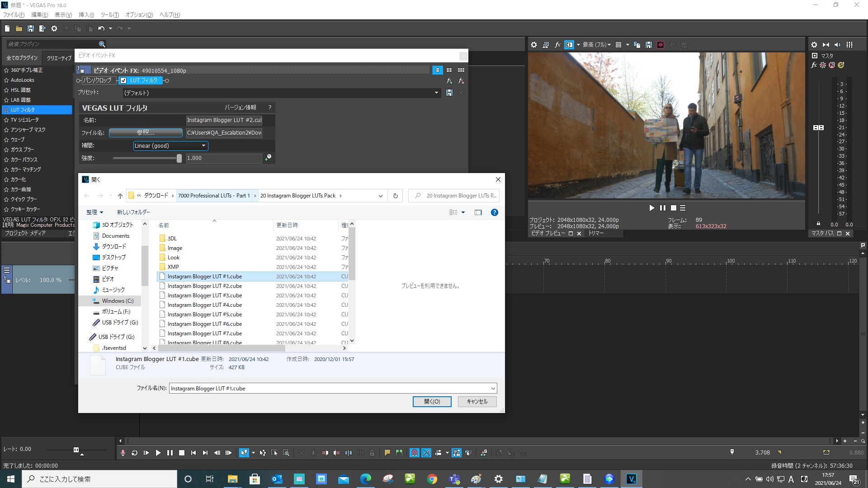Click the master bus downmix output icon

point(826,45)
